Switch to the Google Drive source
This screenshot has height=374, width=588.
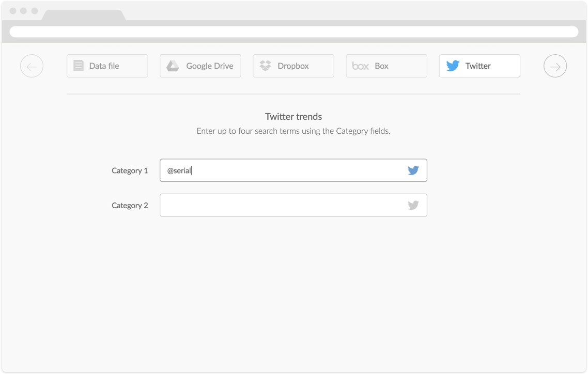coord(200,66)
